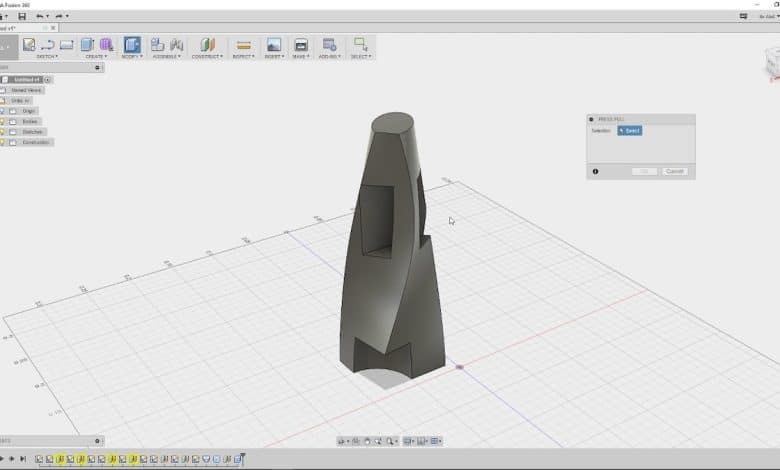The width and height of the screenshot is (780, 470).
Task: Toggle the Construction folder lightbulb visibility
Action: coord(2,142)
